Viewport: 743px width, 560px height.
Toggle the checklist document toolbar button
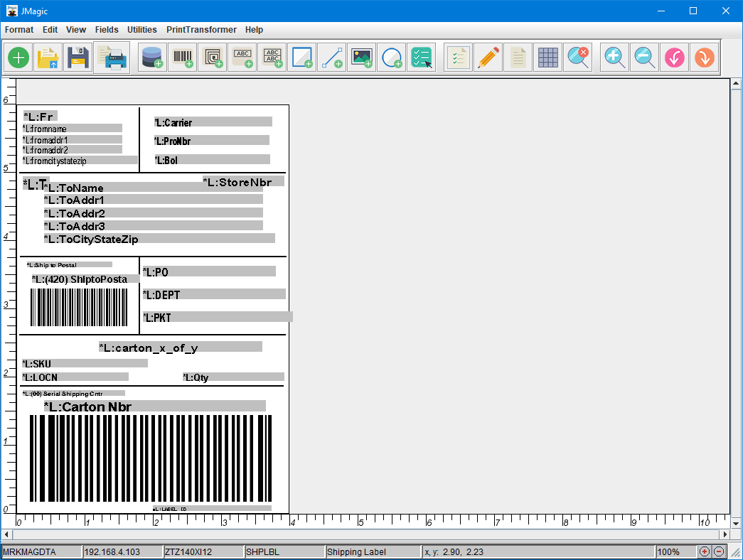[x=458, y=58]
